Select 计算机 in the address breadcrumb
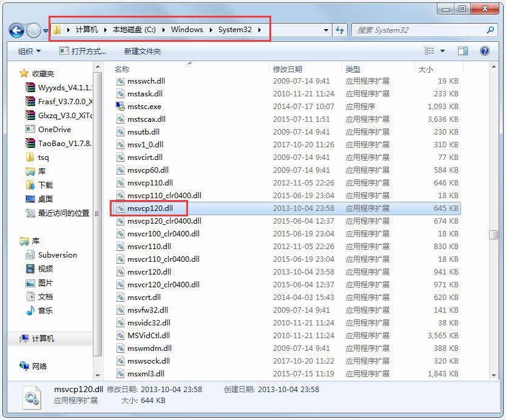This screenshot has width=506, height=420. [x=87, y=30]
